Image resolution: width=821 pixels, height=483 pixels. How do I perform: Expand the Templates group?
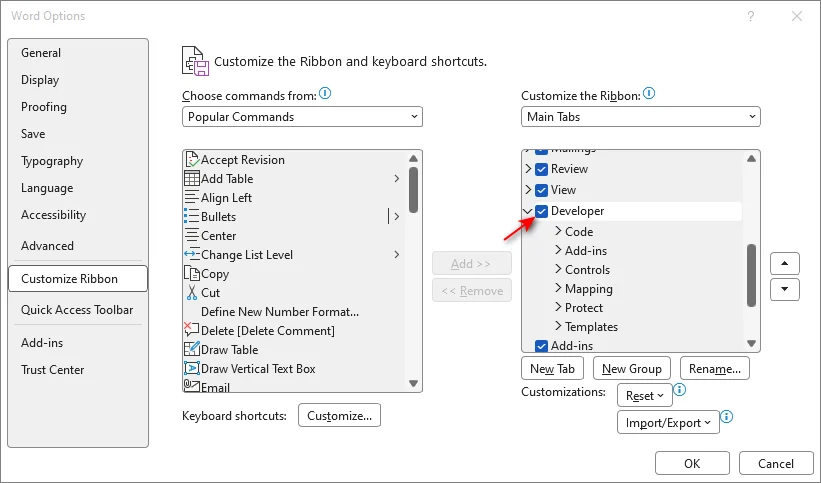point(558,326)
